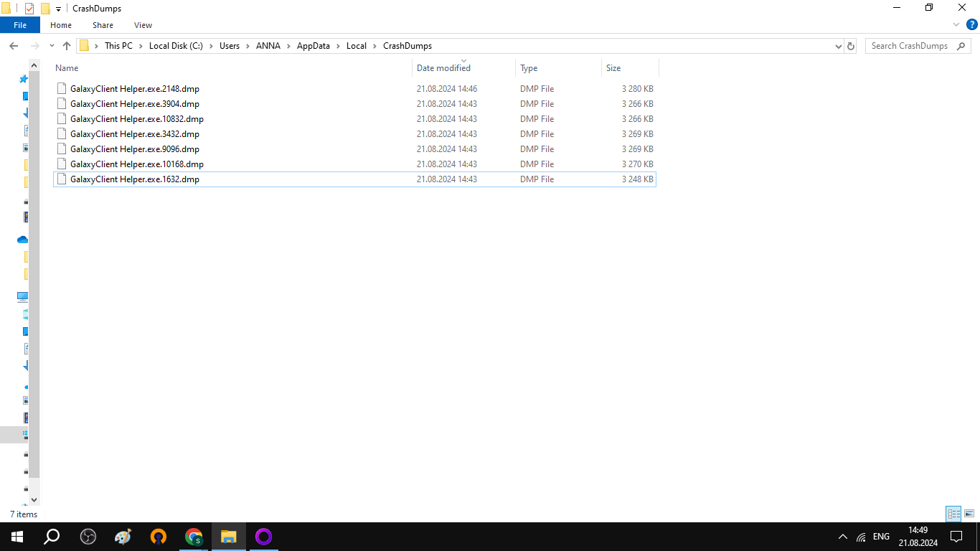Click AppData in the address path

point(314,46)
